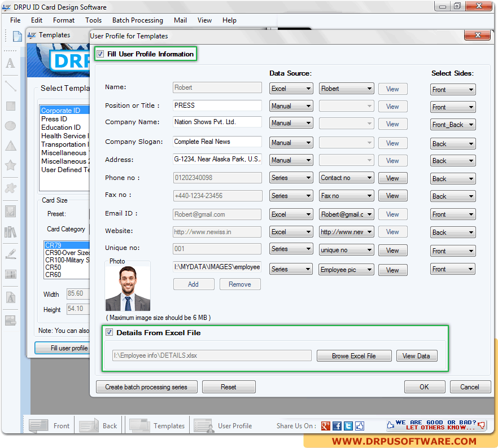Click Browe Excel File button
The width and height of the screenshot is (498, 448).
[354, 356]
